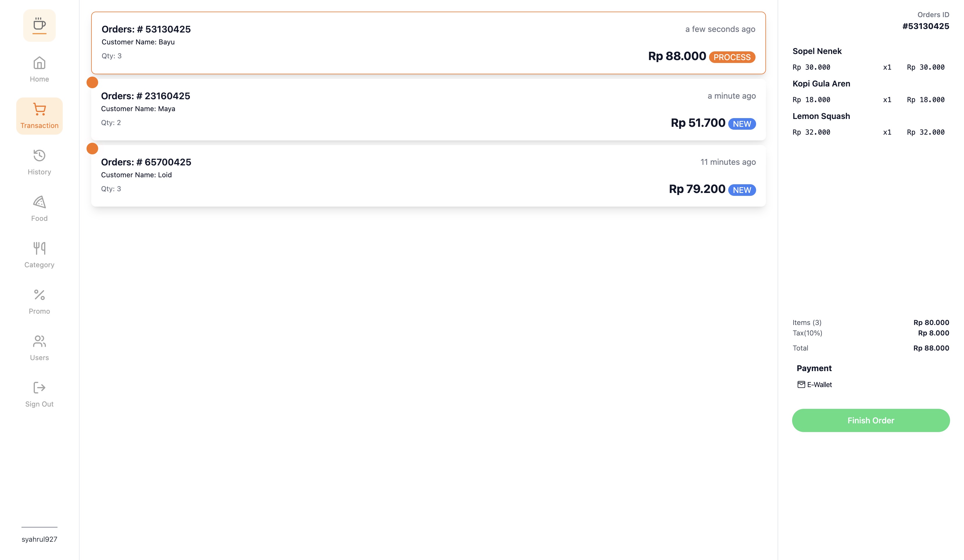Click the orange dot on Maya's order
Viewport: 964px width, 560px height.
point(92,83)
